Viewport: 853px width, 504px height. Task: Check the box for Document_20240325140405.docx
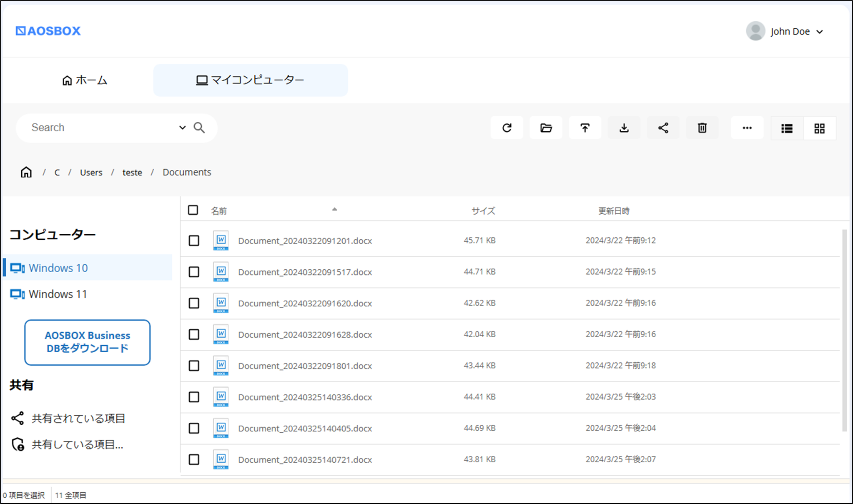[x=194, y=428]
